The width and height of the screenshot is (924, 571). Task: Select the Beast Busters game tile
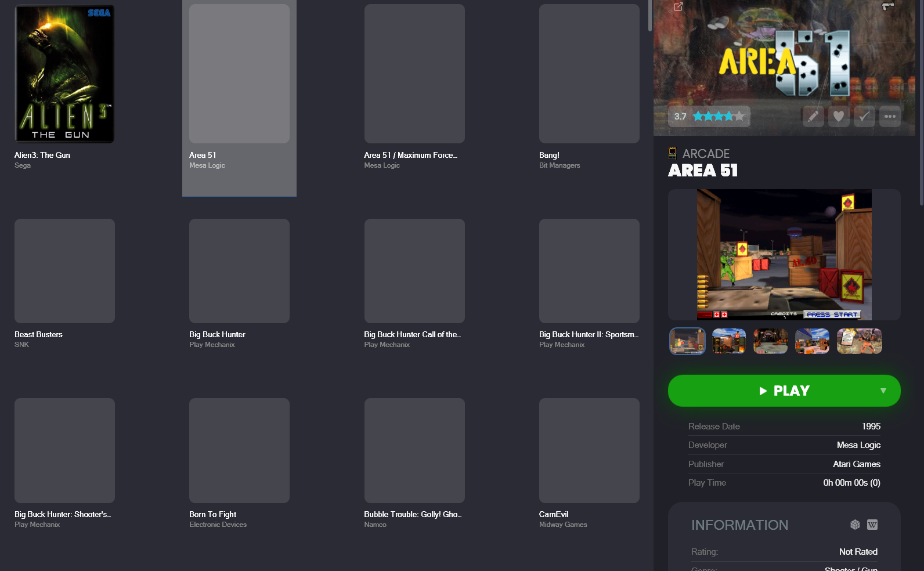click(64, 271)
